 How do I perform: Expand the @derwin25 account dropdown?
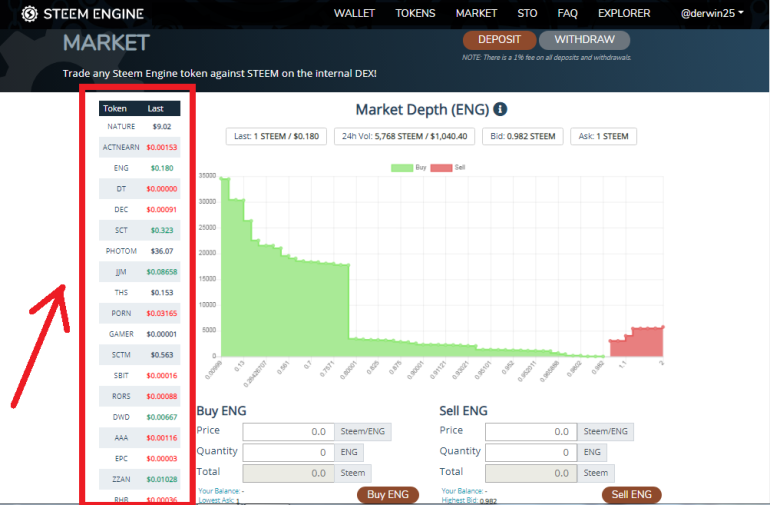[x=712, y=14]
